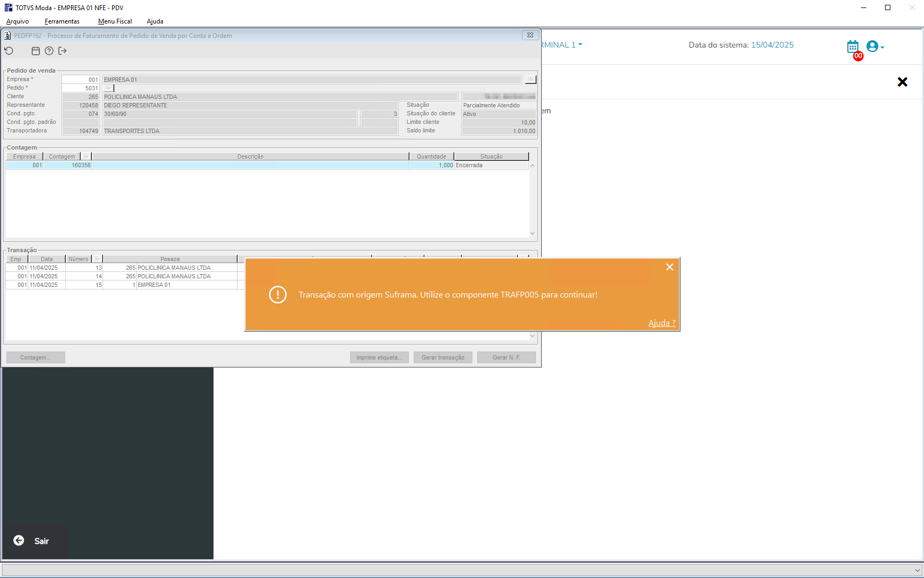Click the lookup button next to Pedido 5031
Screen dimensions: 924x578
click(108, 88)
